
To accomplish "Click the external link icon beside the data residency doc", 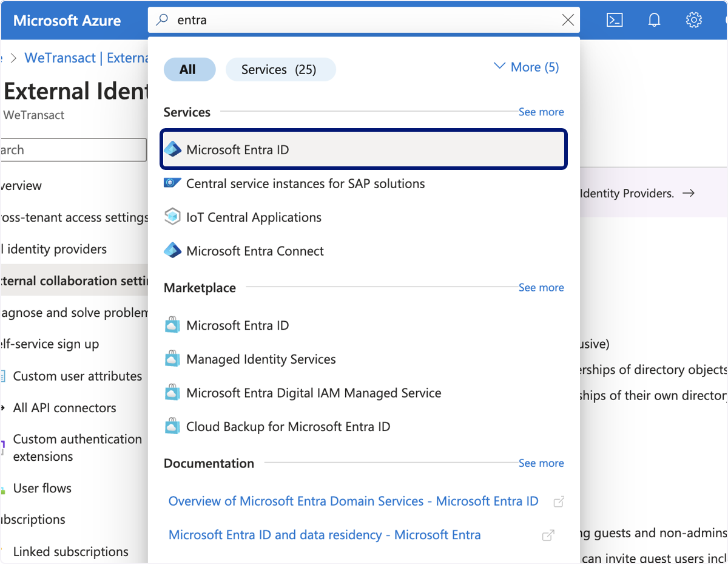I will [x=548, y=535].
